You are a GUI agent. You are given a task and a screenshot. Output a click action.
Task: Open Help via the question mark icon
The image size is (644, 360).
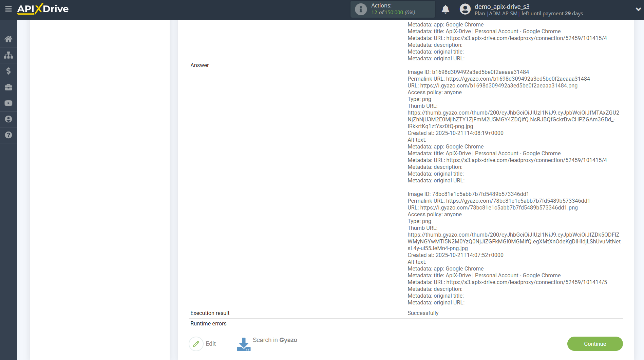point(8,135)
